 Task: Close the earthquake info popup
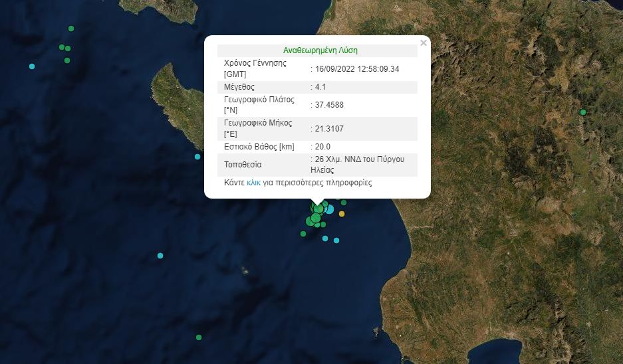coord(423,43)
